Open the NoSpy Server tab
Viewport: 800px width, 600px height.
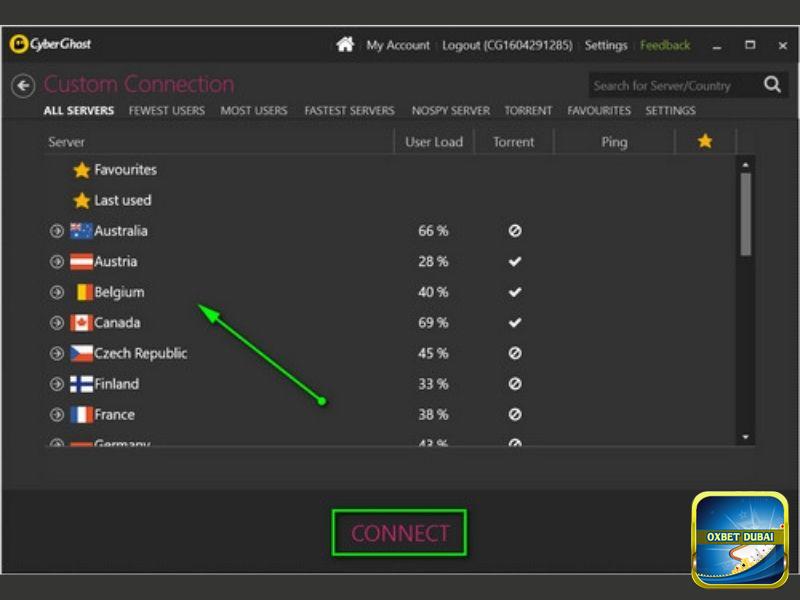(452, 111)
